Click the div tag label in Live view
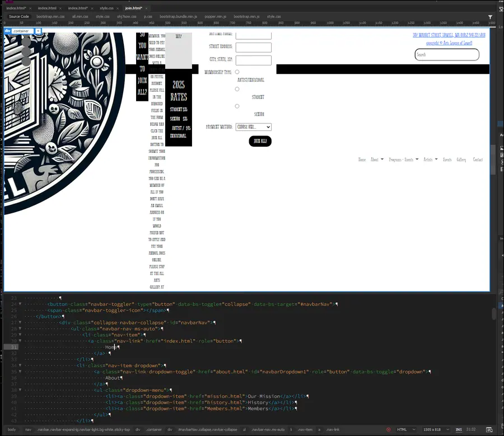 coord(8,31)
